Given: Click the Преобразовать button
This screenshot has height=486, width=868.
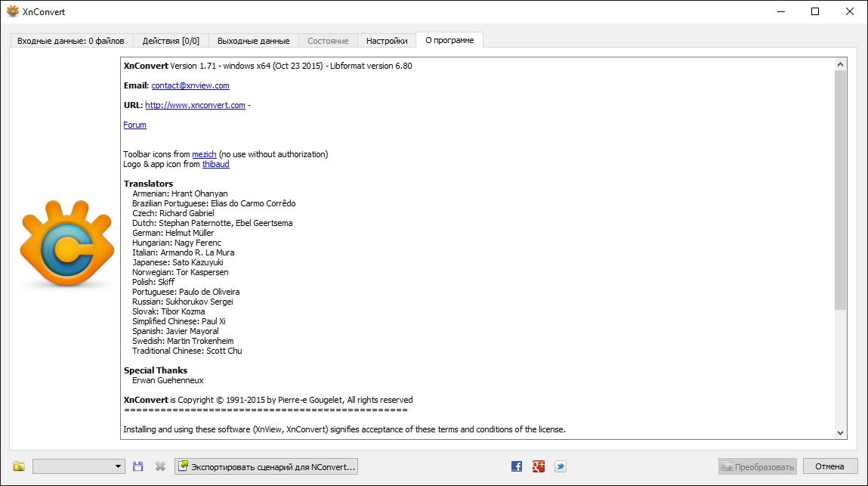Looking at the screenshot, I should [757, 466].
